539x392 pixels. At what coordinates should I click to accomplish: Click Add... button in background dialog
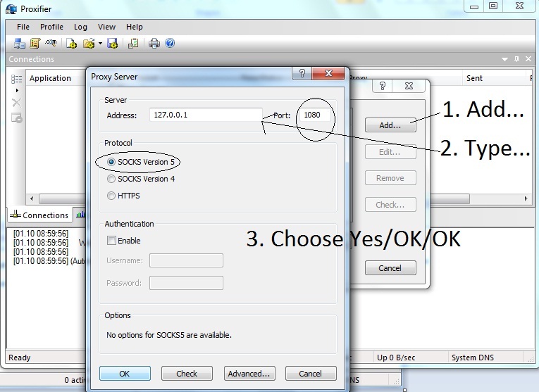coord(390,125)
